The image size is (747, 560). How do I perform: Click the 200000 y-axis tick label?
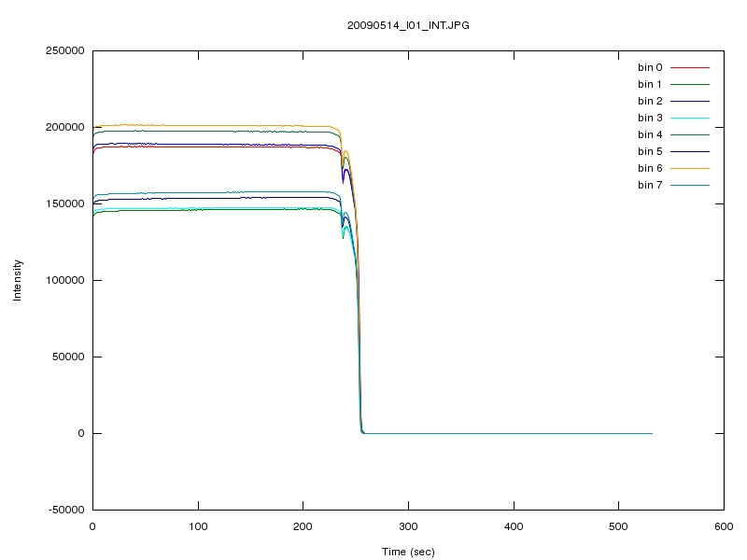(64, 127)
